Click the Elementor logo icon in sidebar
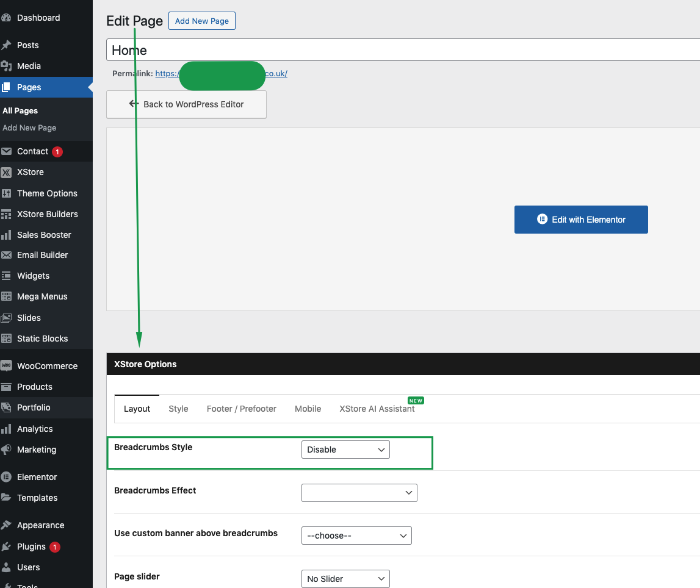This screenshot has height=588, width=700. coord(6,477)
